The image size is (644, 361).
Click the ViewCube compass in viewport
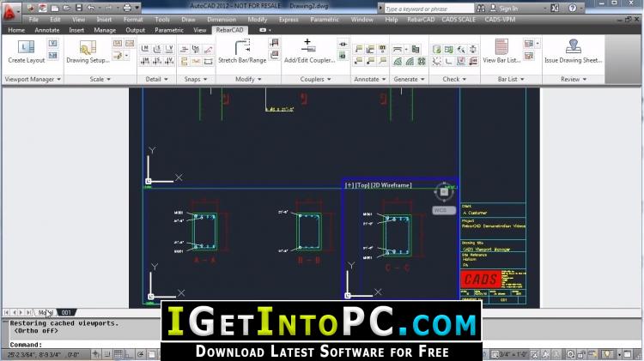point(444,192)
